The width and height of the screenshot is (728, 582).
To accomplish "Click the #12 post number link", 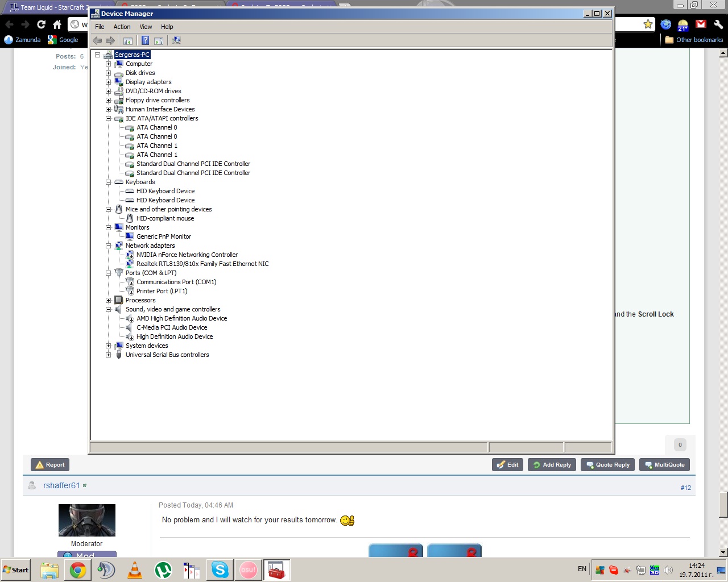I will [685, 488].
